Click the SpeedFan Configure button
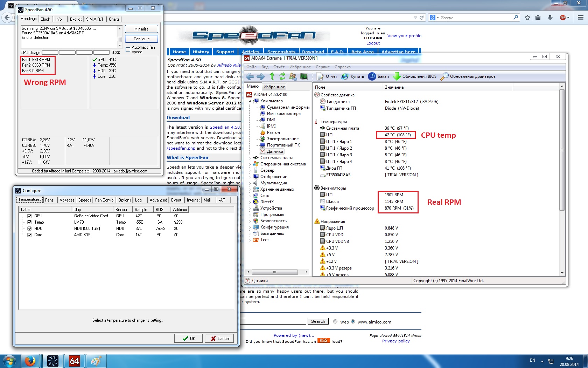Viewport: 588px width, 368px height. pos(141,39)
